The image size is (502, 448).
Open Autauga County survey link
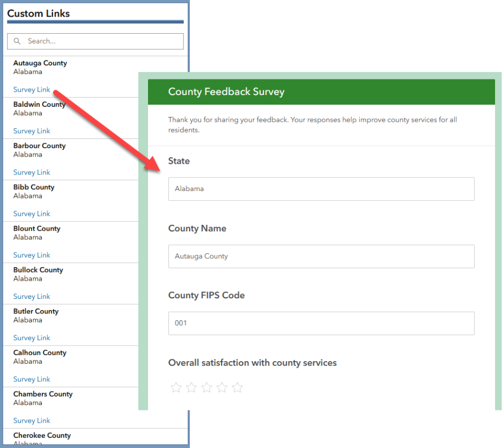[32, 90]
